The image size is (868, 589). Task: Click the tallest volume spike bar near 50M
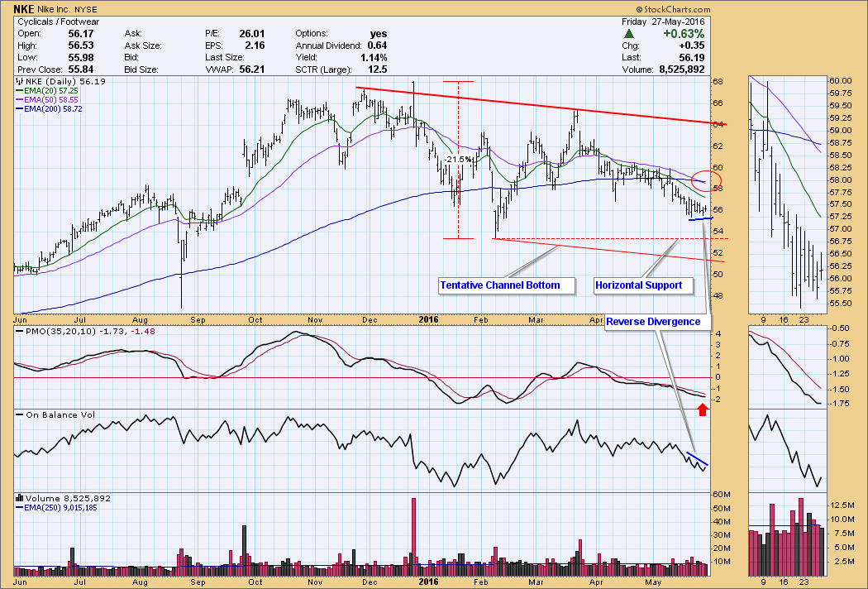pyautogui.click(x=413, y=537)
